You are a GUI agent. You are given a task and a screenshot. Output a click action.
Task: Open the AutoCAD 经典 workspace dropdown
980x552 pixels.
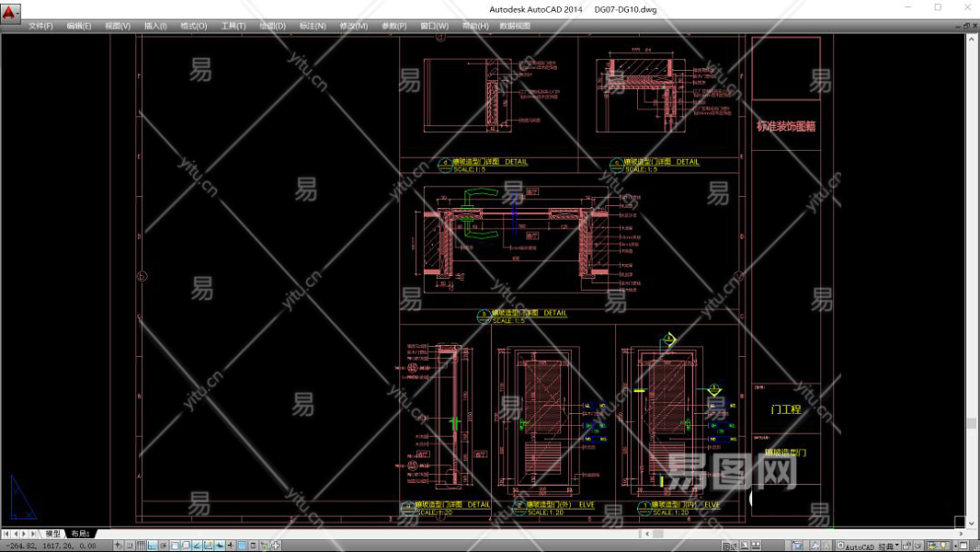pyautogui.click(x=873, y=546)
